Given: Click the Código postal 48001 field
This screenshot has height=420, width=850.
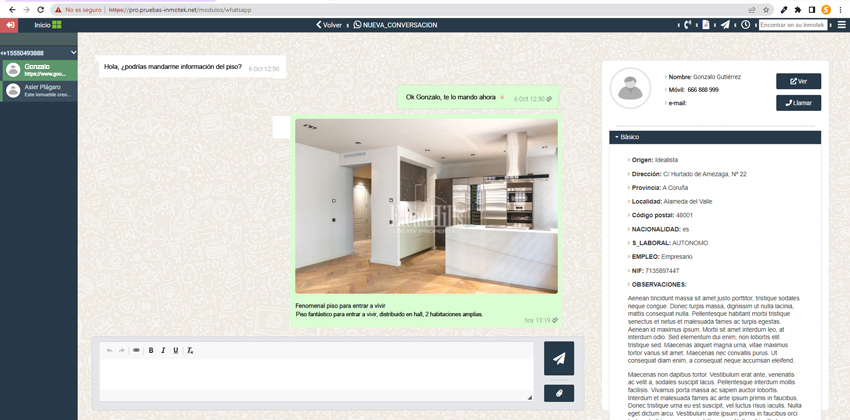Looking at the screenshot, I should coord(662,215).
